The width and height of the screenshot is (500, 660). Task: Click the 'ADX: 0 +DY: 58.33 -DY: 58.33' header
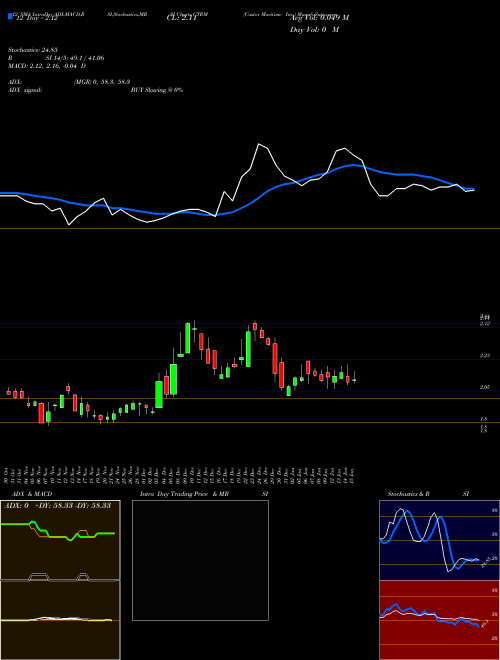(x=57, y=505)
